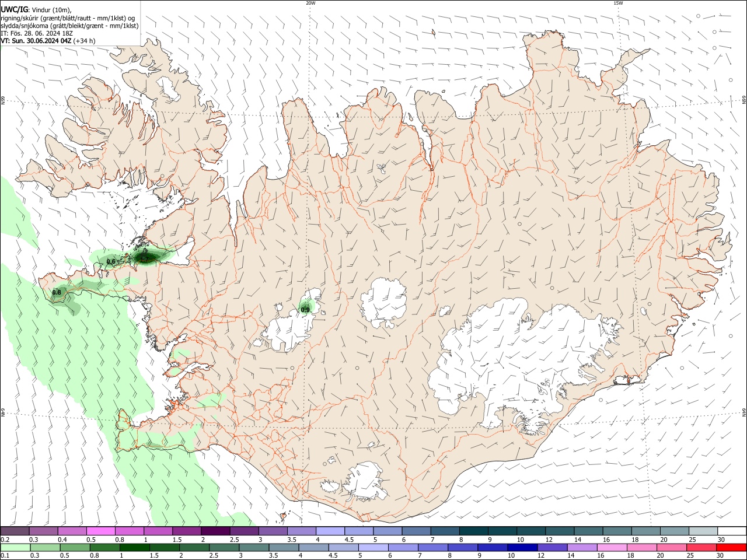Pick the slate blue 7 mm snow swatch
747x560 pixels.
coord(445,531)
